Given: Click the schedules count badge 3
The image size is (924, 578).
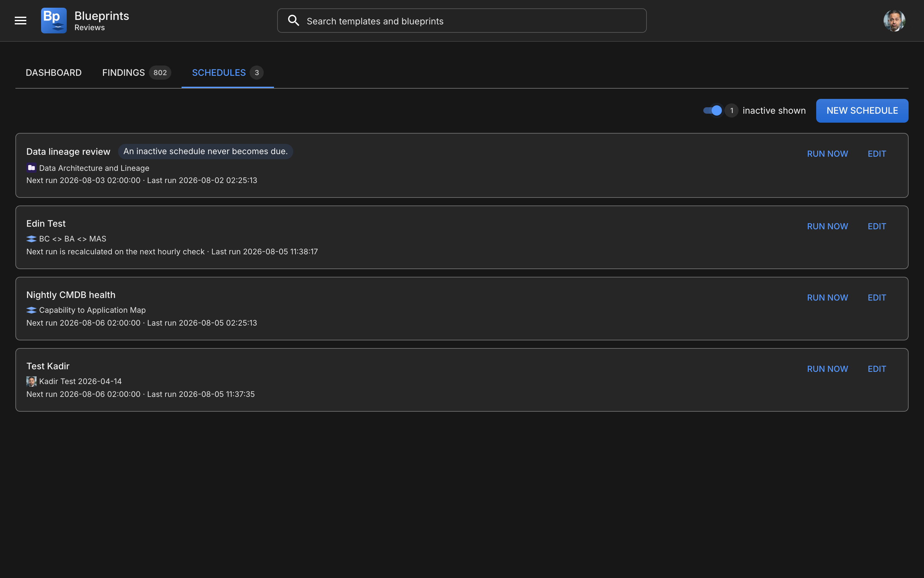Looking at the screenshot, I should [x=257, y=73].
